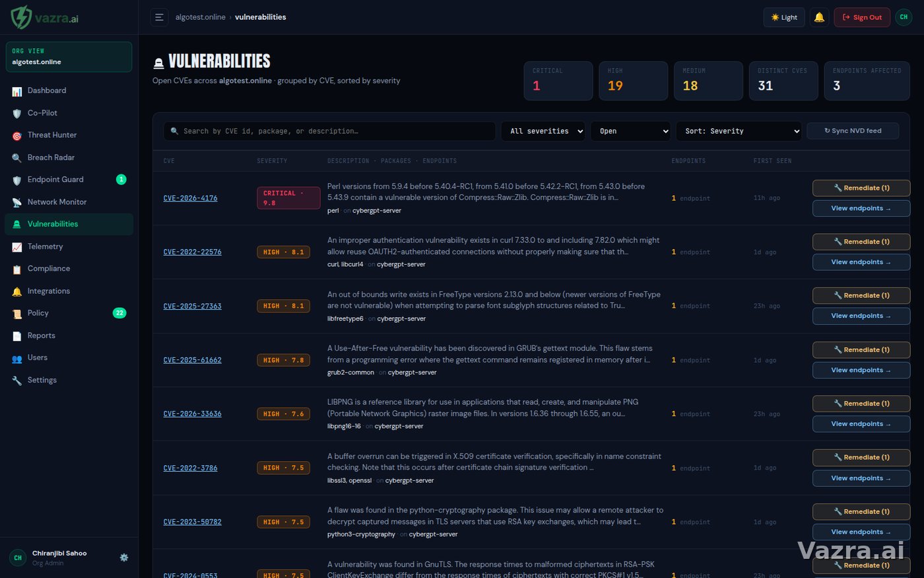Click the Integrations bell icon
This screenshot has width=924, height=578.
17,291
